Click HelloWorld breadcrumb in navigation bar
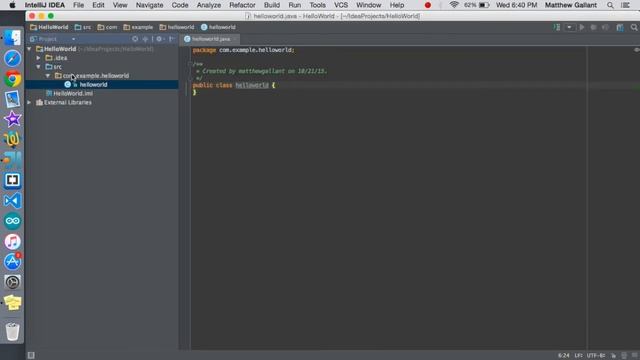Screen dimensions: 640x360 [x=49, y=27]
